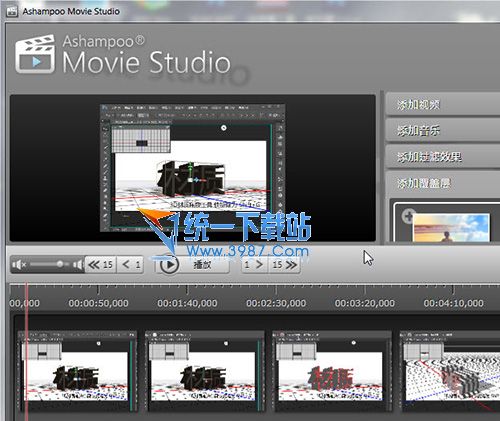
Task: Open the 添加过渡效果 (add transition) panel
Action: [x=443, y=156]
